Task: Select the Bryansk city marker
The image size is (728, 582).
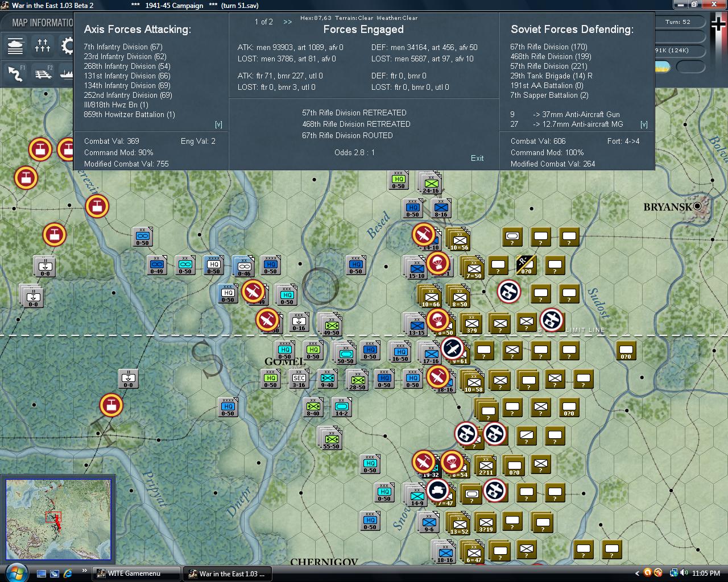Action: [698, 206]
